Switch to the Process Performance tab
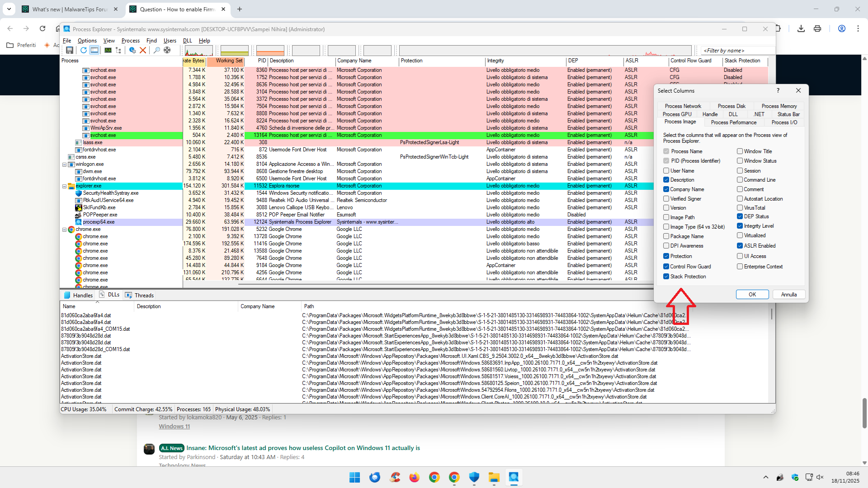The height and width of the screenshot is (488, 868). [x=733, y=122]
